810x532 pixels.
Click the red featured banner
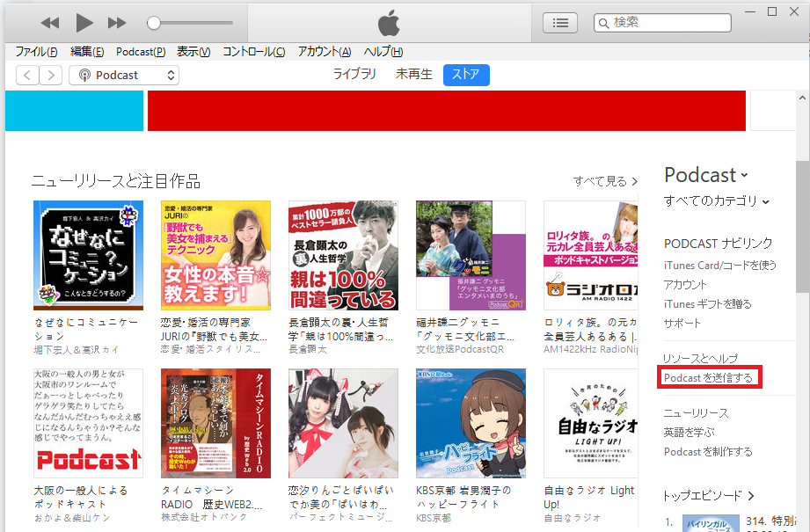point(447,111)
